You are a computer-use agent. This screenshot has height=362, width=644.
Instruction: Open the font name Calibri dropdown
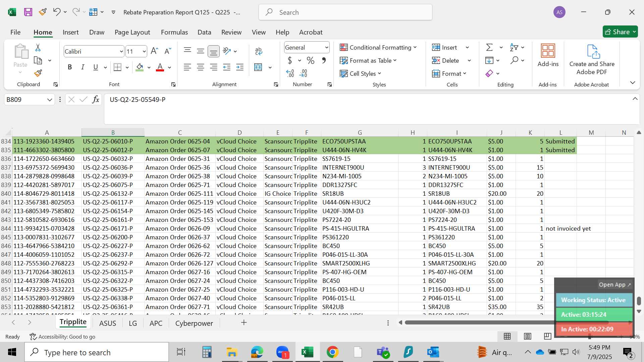click(121, 51)
